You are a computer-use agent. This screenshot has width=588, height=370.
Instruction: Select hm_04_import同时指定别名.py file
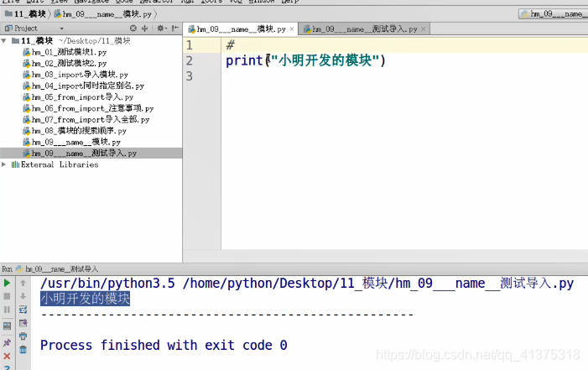83,86
